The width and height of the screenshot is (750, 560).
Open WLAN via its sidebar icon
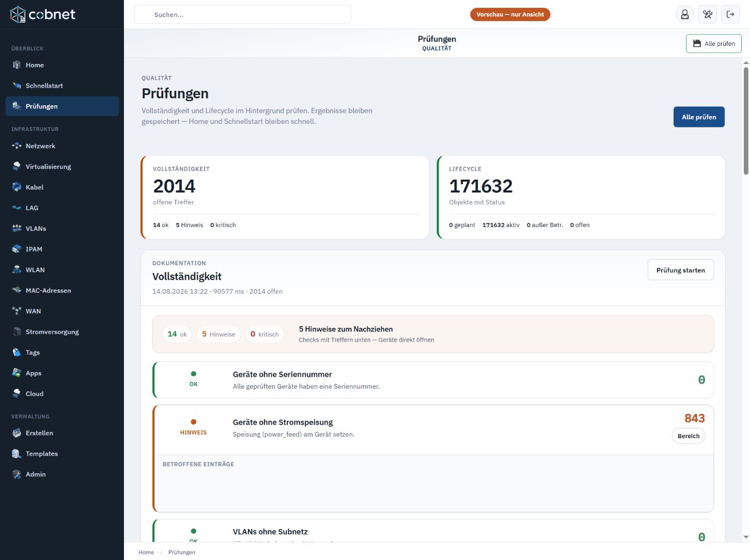[x=17, y=270]
